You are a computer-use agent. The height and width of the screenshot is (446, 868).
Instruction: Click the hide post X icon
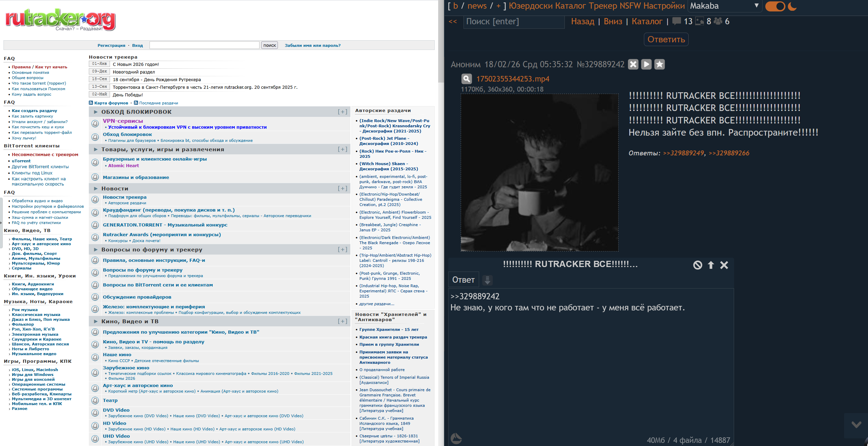633,65
